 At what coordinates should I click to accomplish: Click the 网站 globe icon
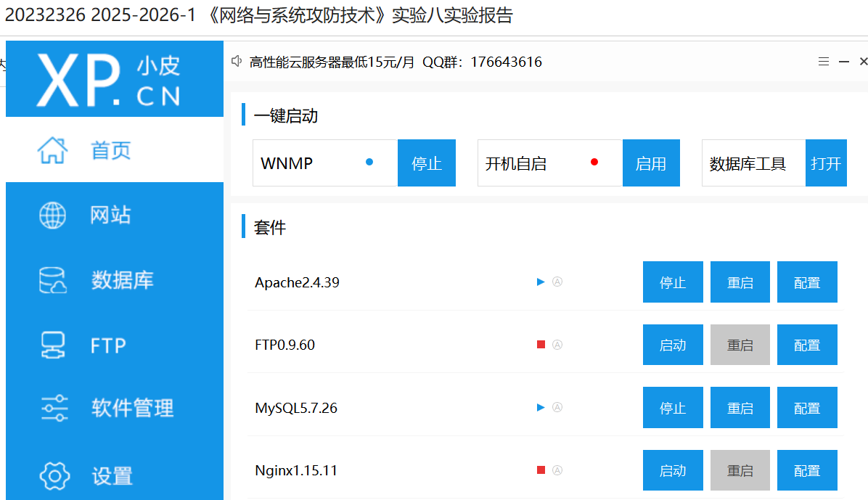[x=52, y=215]
